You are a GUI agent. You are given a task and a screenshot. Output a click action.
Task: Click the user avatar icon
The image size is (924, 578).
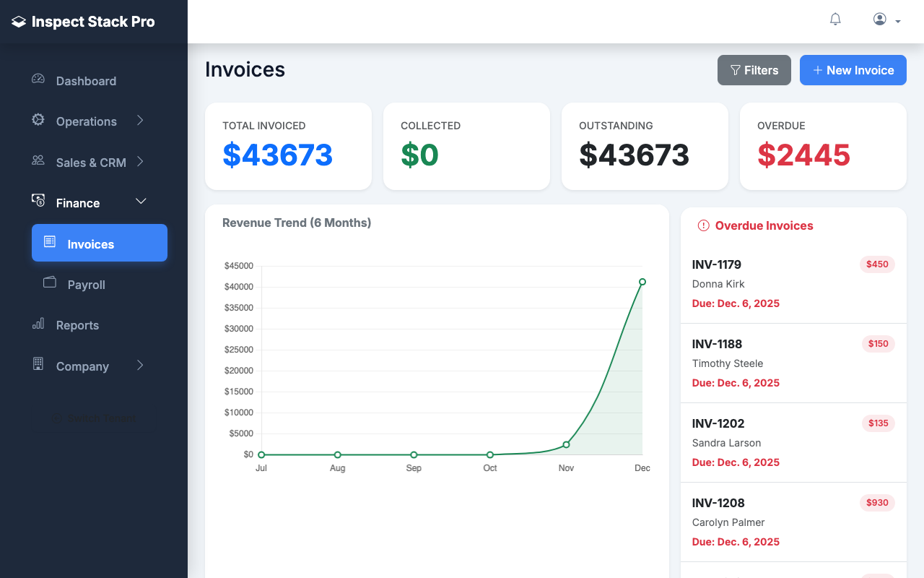879,19
